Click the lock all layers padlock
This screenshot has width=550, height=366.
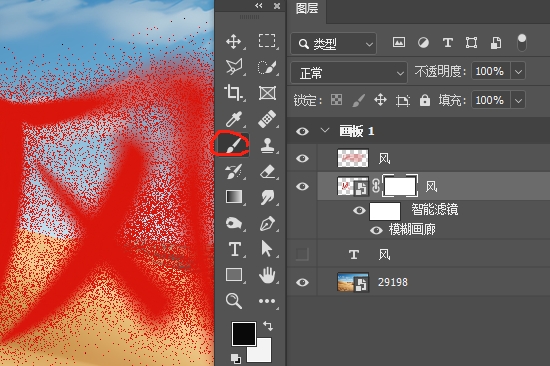pos(425,100)
